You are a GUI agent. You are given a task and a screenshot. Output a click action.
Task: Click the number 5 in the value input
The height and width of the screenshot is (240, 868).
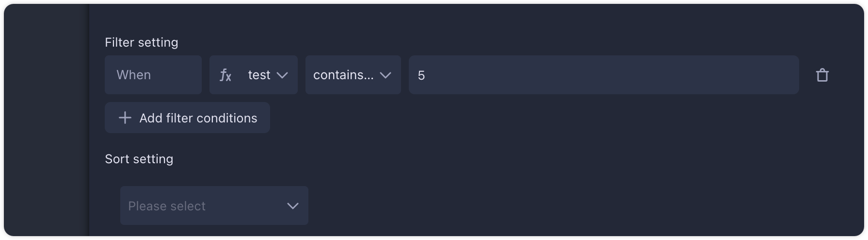(421, 75)
